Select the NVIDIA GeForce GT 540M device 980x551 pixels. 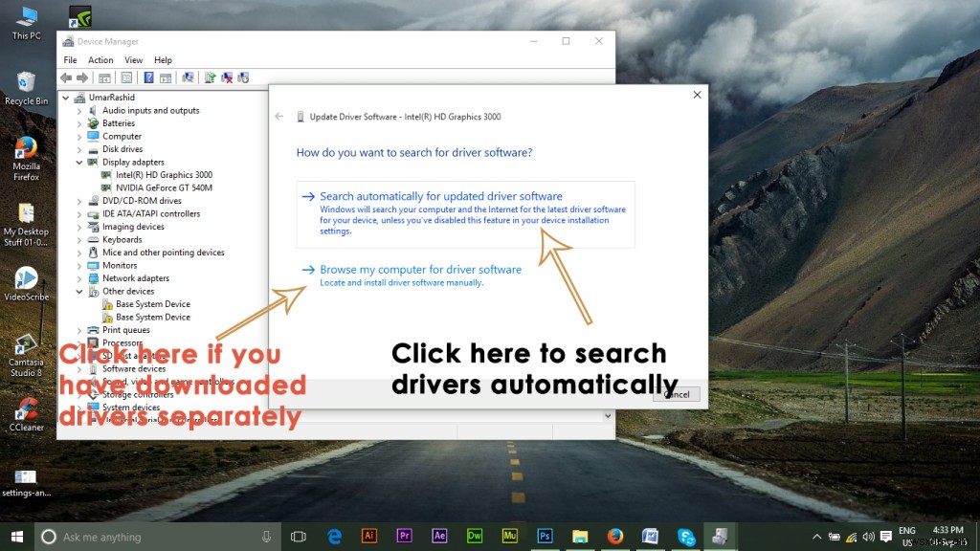[x=161, y=187]
